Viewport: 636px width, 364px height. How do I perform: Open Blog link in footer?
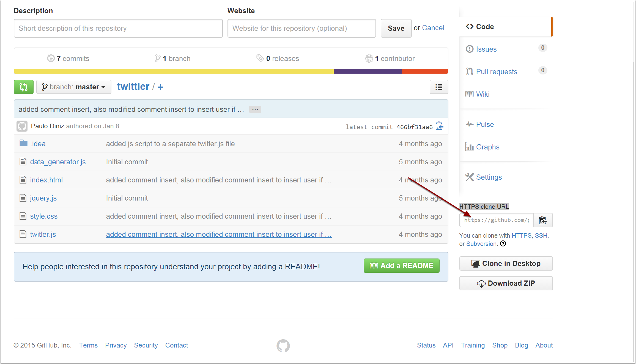click(521, 345)
